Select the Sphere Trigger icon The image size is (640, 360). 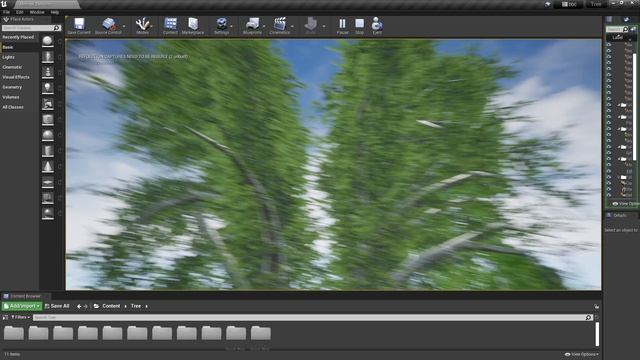48,213
